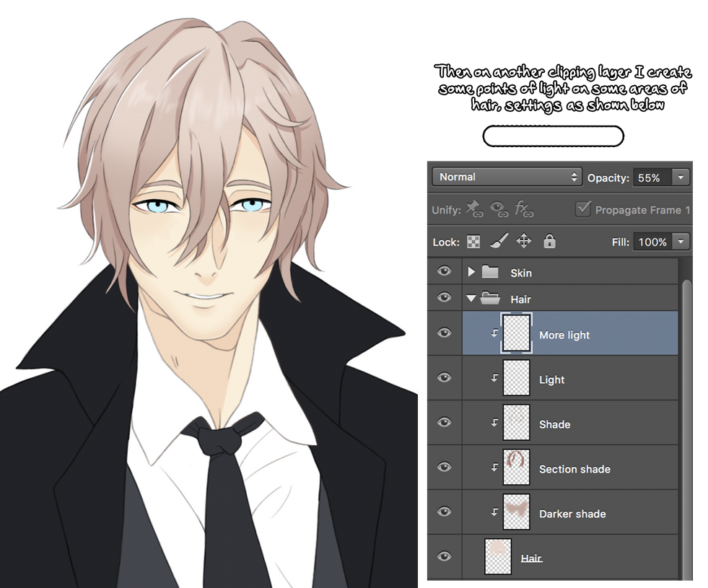
Task: Hide the Section shade layer
Action: (x=445, y=467)
